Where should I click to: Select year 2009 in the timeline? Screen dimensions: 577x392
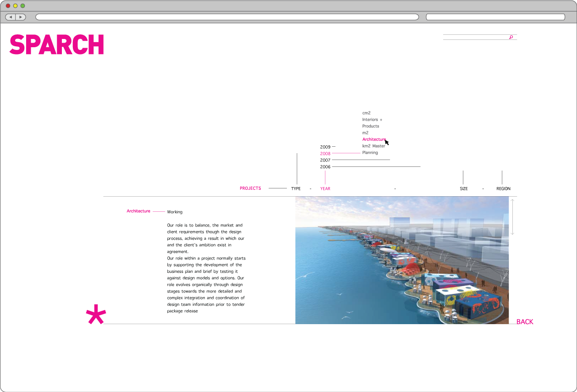pyautogui.click(x=325, y=147)
